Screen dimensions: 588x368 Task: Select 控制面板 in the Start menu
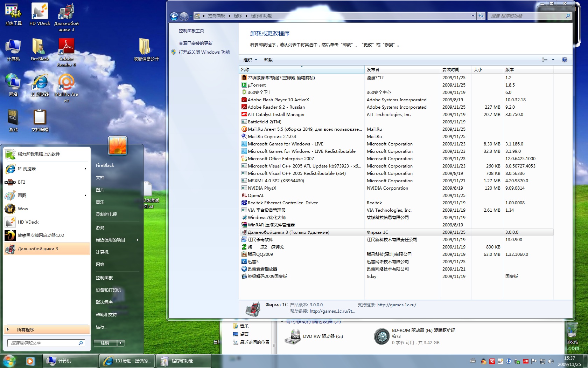coord(104,278)
